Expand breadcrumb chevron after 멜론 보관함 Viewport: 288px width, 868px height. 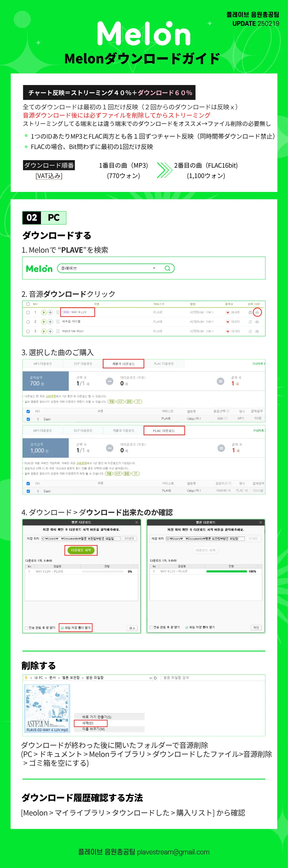(83, 678)
